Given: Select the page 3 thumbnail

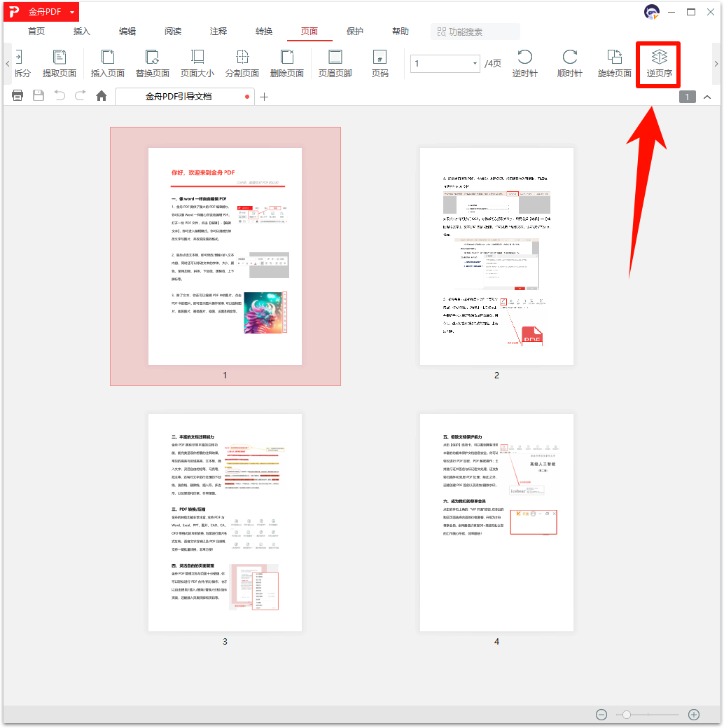Looking at the screenshot, I should tap(225, 522).
